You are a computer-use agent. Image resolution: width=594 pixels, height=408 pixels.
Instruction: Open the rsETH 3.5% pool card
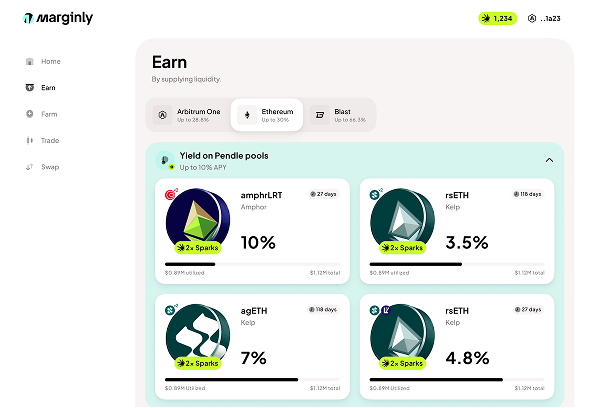[457, 231]
